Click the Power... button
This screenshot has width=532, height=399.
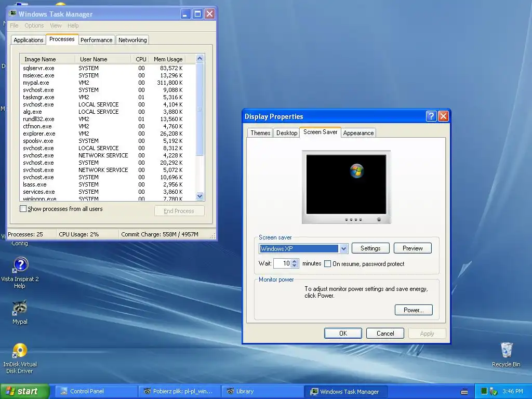tap(414, 310)
